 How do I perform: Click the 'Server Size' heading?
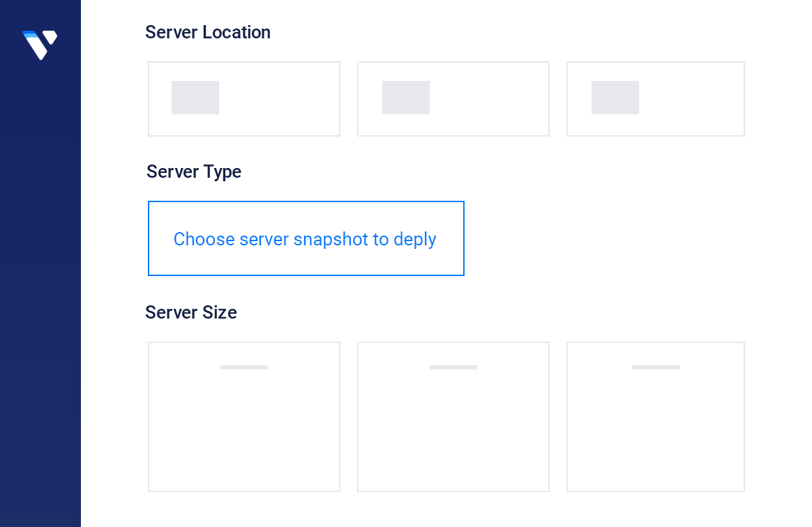click(x=191, y=312)
